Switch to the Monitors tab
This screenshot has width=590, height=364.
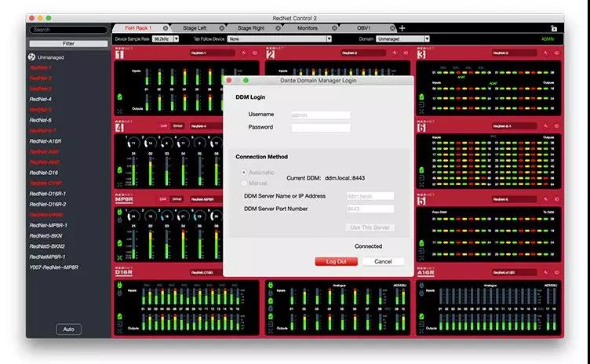(x=308, y=28)
